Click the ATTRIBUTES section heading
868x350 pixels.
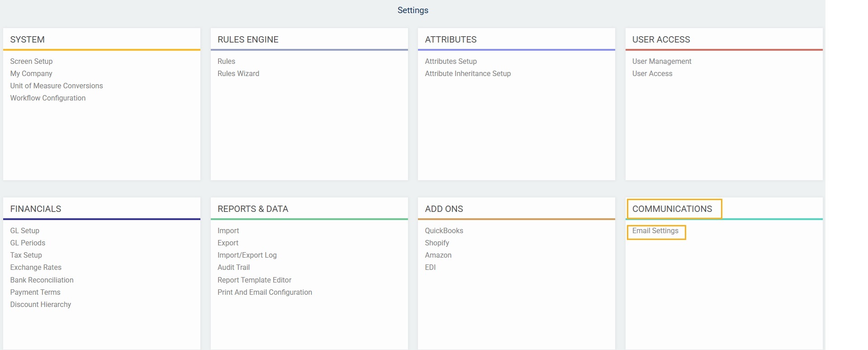coord(451,39)
